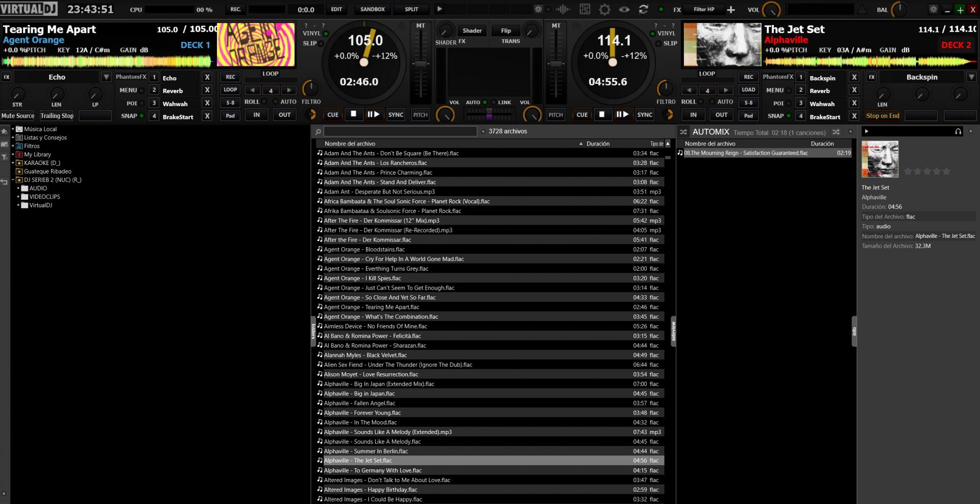Click the eye icon in top toolbar
Viewport: 980px width, 504px height.
click(624, 9)
